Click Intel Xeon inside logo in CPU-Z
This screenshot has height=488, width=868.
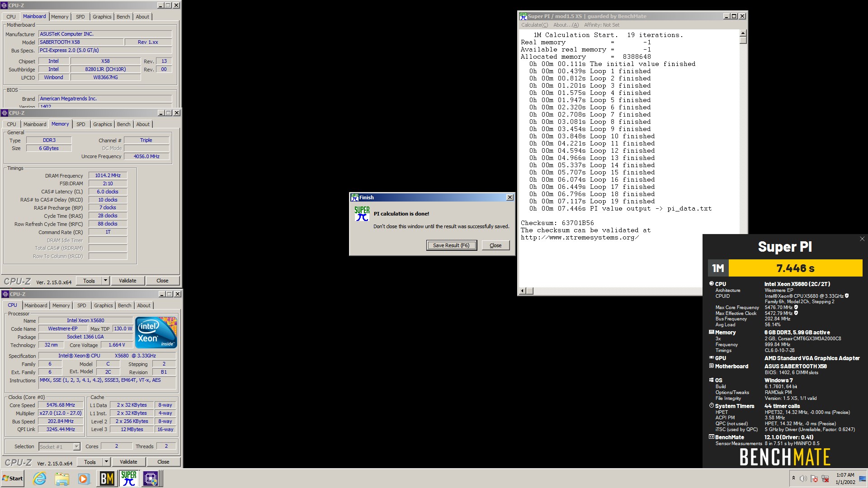[x=156, y=333]
